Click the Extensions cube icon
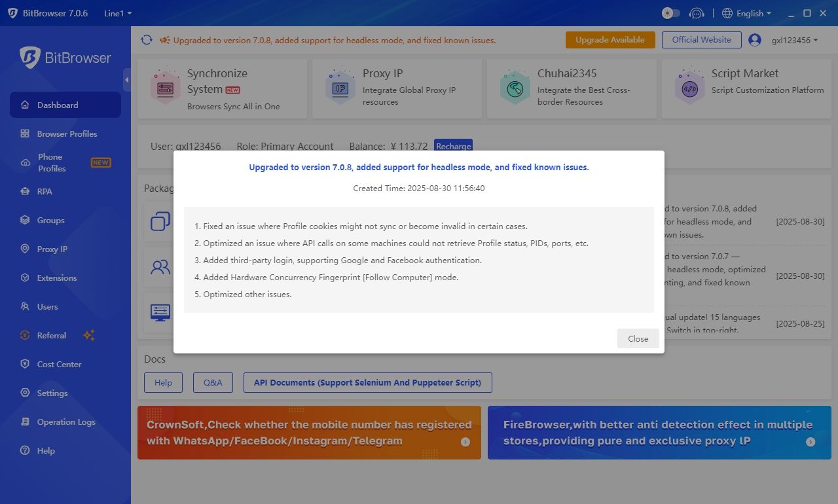The width and height of the screenshot is (838, 504). tap(25, 278)
